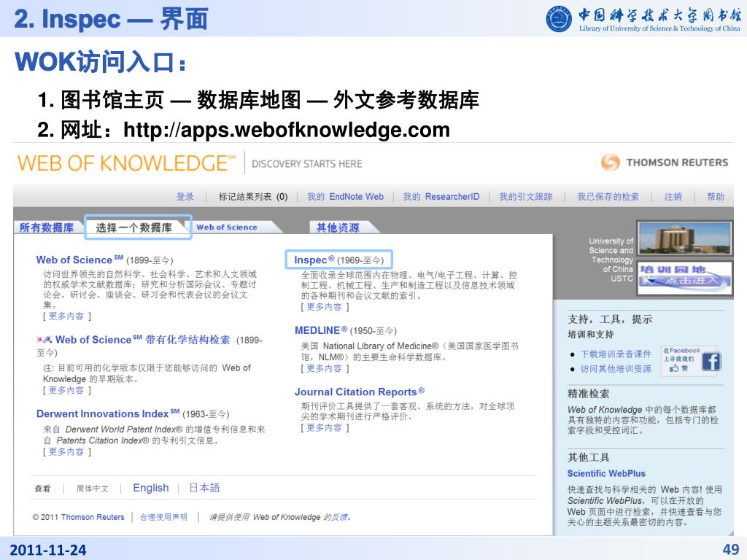Switch to the 其他资源 tab

pyautogui.click(x=338, y=227)
